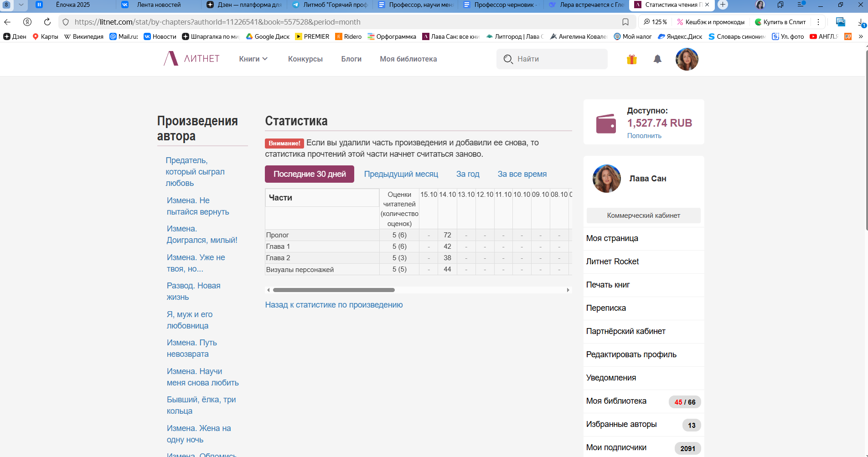Open the tab list dropdown arrow
This screenshot has height=457, width=868.
tap(21, 5)
